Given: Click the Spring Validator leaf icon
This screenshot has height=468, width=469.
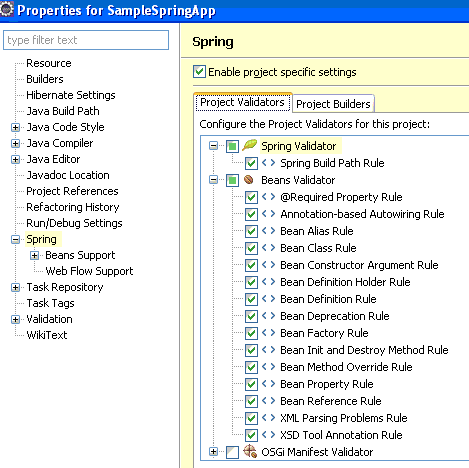Looking at the screenshot, I should (249, 145).
